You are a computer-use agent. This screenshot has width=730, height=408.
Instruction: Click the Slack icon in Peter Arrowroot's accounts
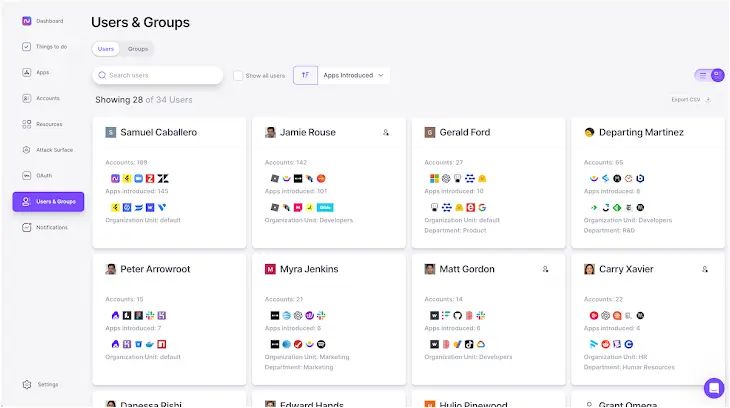tap(150, 315)
